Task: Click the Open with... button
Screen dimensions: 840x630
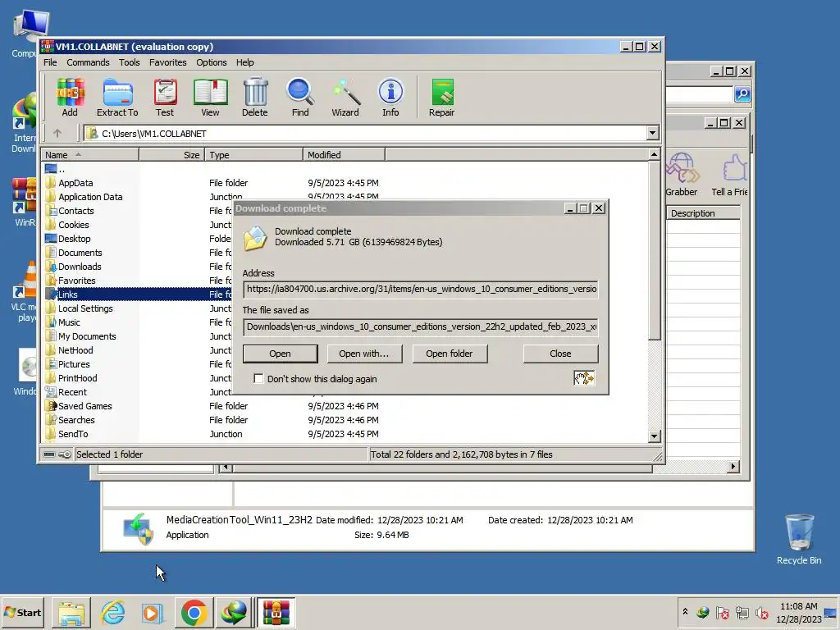Action: coord(363,354)
